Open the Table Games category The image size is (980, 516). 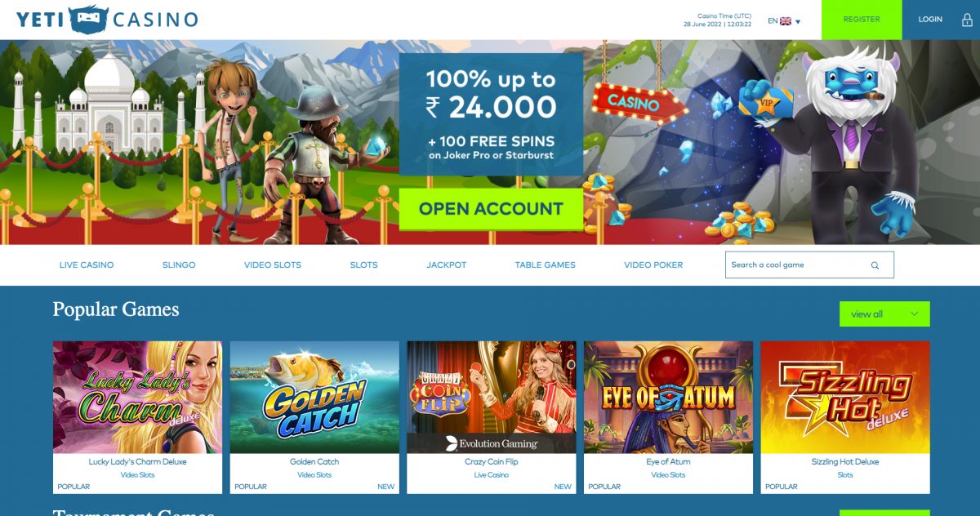[x=545, y=265]
